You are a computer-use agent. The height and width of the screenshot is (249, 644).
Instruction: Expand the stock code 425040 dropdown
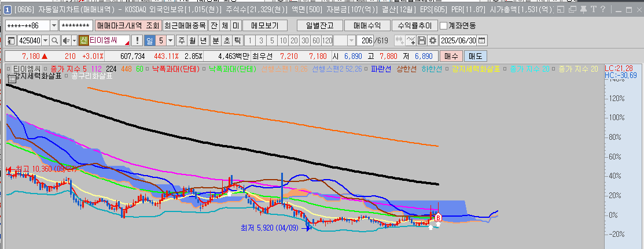(45, 40)
